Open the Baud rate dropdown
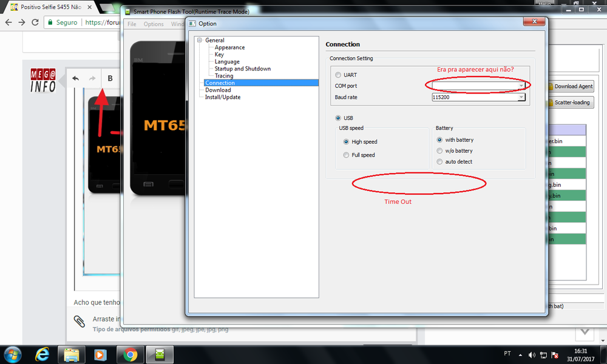Screen dimensions: 607x364 [x=521, y=97]
